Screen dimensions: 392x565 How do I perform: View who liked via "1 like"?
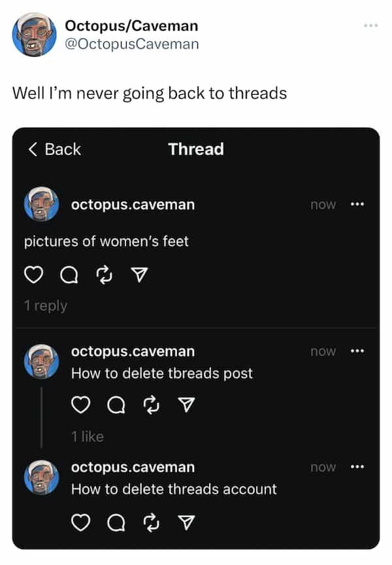pos(87,436)
